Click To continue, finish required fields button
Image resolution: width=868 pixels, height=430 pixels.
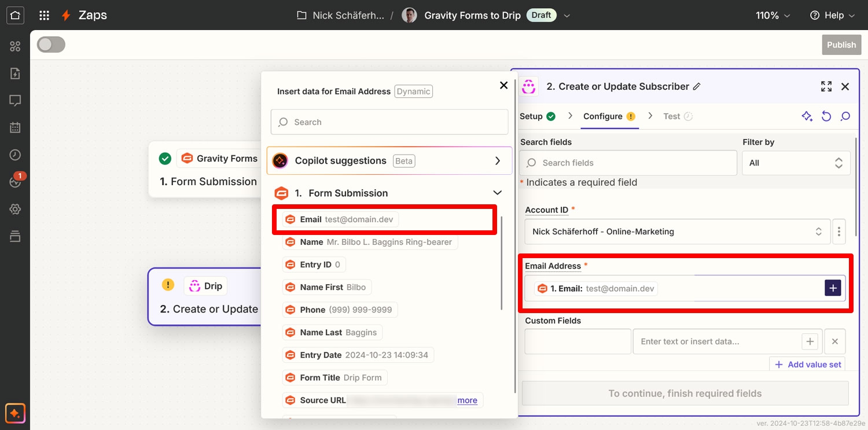click(685, 394)
